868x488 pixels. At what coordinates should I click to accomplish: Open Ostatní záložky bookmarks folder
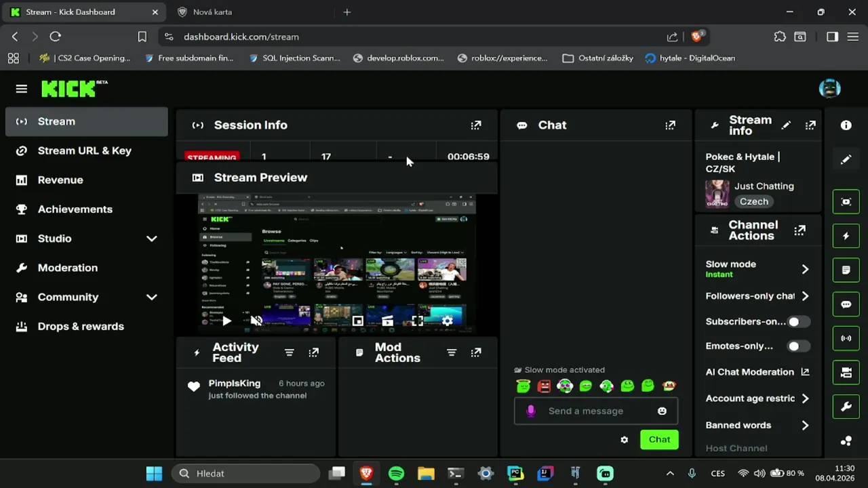[598, 58]
